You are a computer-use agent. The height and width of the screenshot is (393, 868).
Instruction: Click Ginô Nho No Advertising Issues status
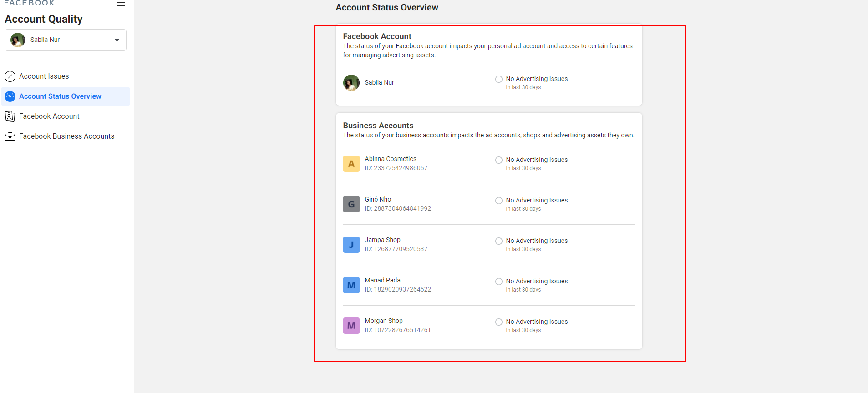[x=537, y=201]
